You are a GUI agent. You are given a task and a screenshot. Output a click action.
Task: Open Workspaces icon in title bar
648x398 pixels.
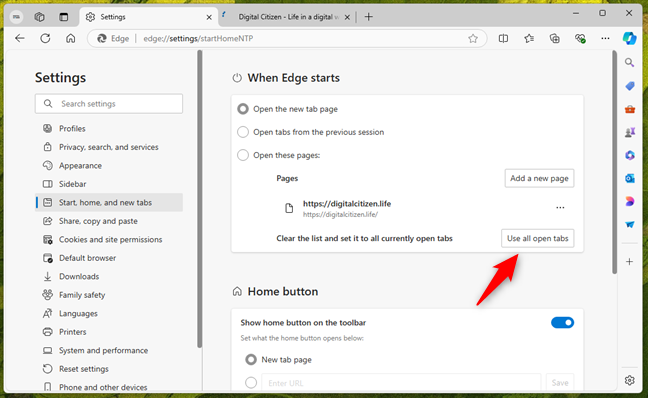click(40, 17)
